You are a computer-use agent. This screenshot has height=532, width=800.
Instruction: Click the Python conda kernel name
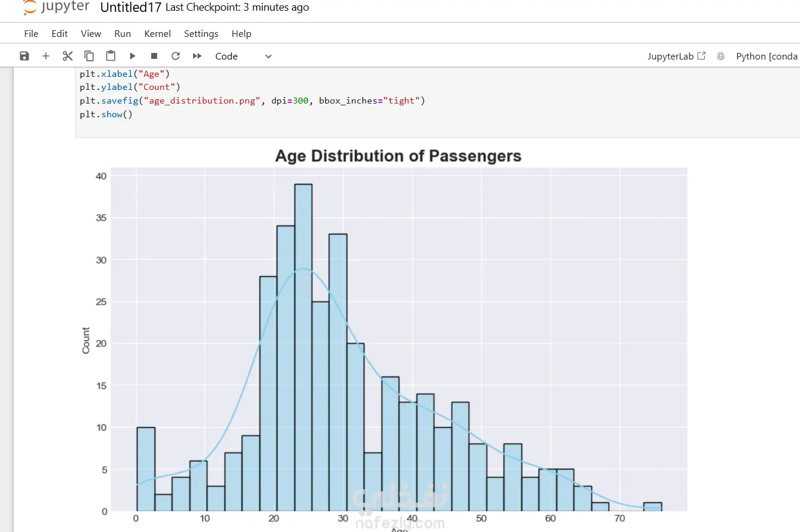coord(767,56)
